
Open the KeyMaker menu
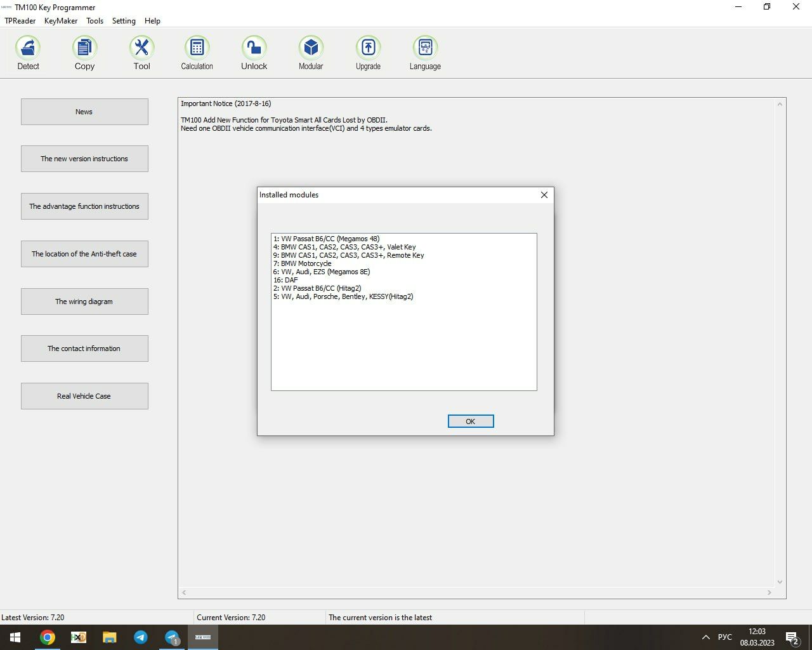coord(61,21)
